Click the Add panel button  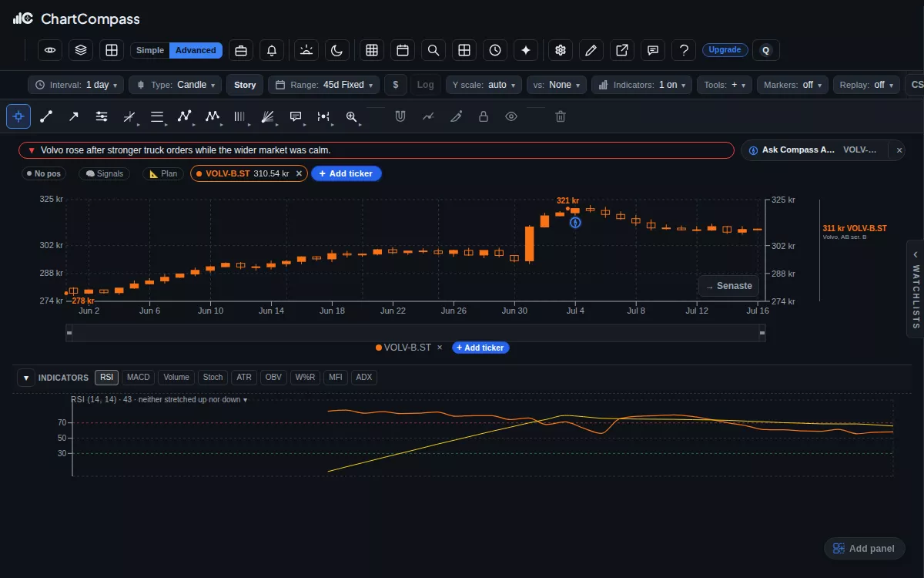point(865,549)
